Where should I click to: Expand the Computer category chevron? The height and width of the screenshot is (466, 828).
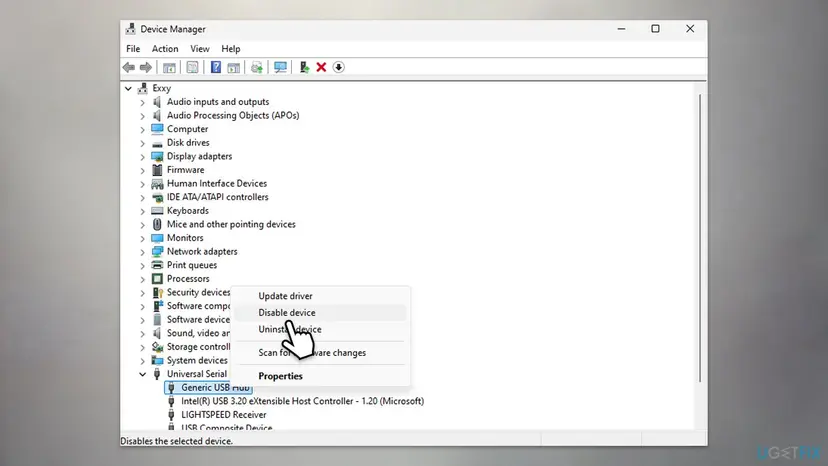click(x=143, y=129)
